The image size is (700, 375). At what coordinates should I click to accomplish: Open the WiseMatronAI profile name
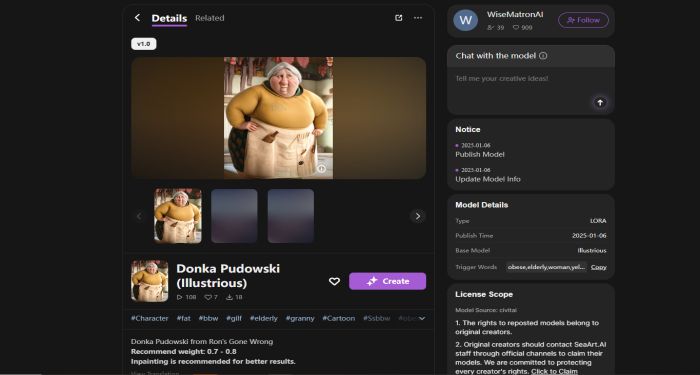(x=515, y=14)
